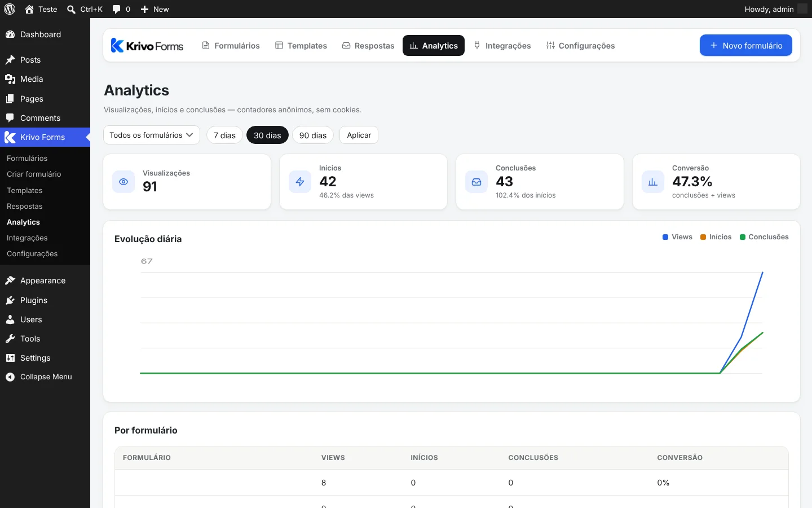
Task: Select the 7 dias period
Action: coord(224,135)
